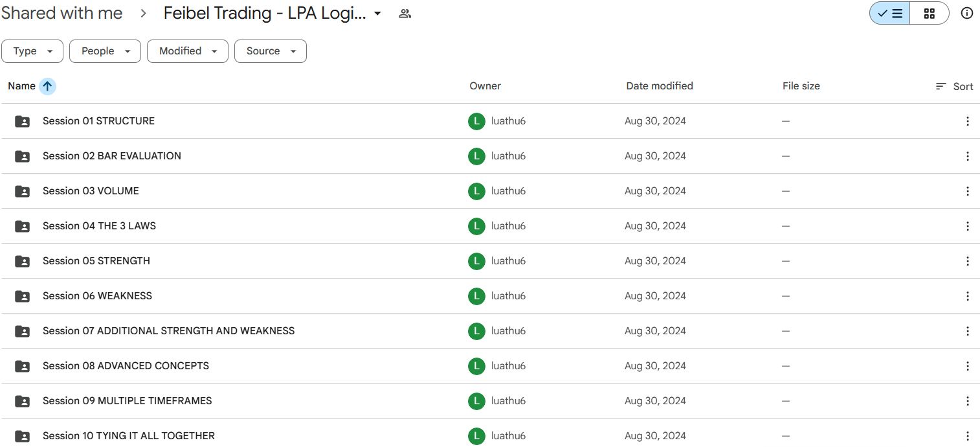Screen dimensions: 980x447
Task: Click the luathu6 owner avatar on Session 06 row
Action: coord(476,296)
